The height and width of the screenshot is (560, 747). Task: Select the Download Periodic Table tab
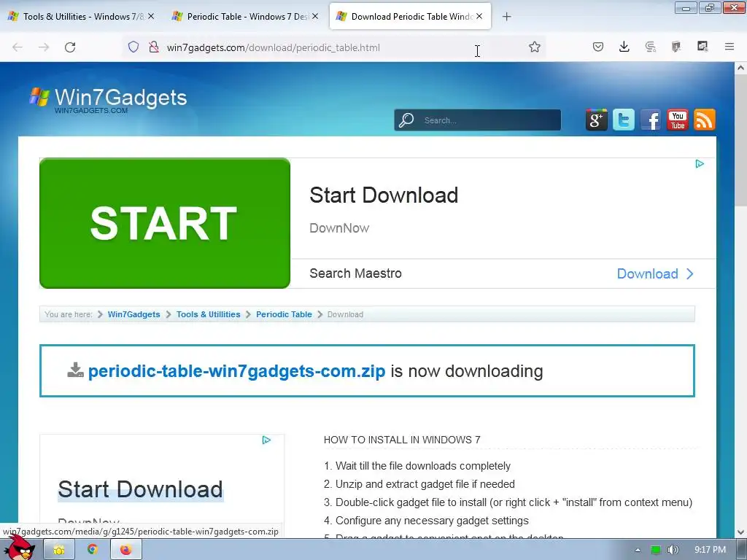pyautogui.click(x=410, y=16)
